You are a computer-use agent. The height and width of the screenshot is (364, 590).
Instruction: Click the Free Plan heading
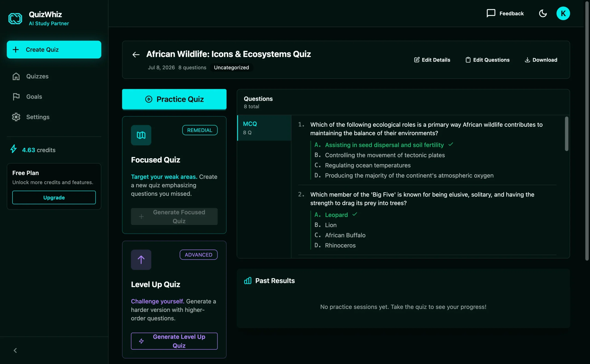pyautogui.click(x=26, y=173)
